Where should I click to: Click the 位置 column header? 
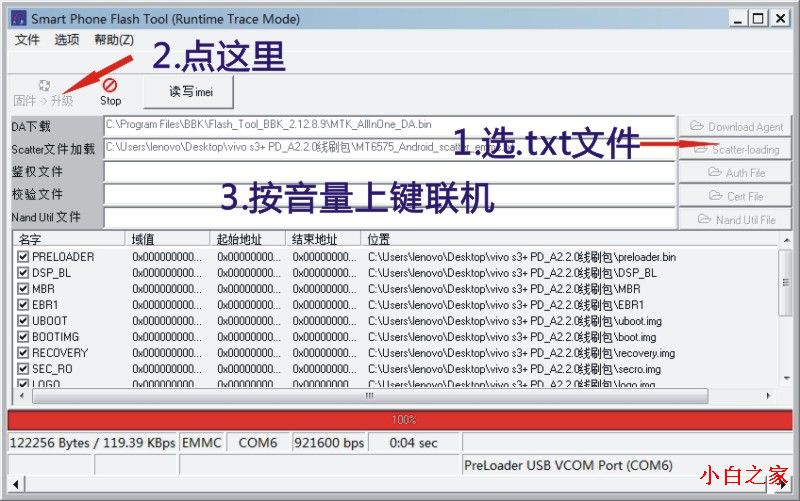pos(570,239)
